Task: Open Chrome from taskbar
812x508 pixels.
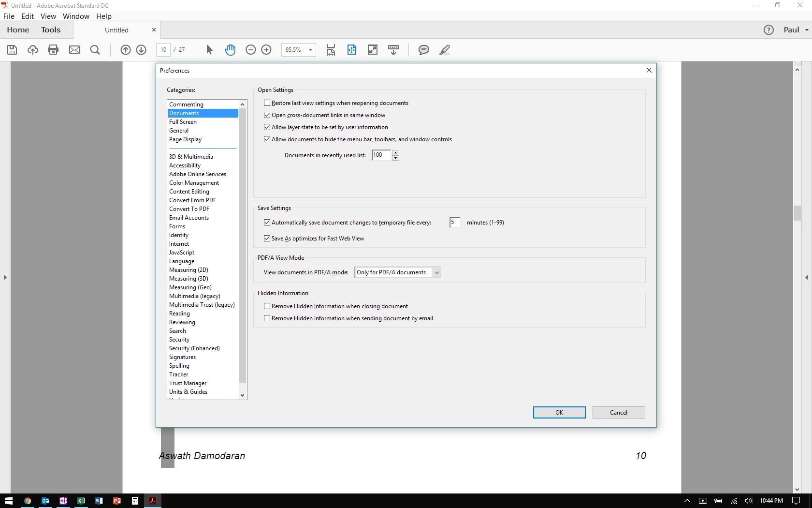Action: [x=28, y=501]
